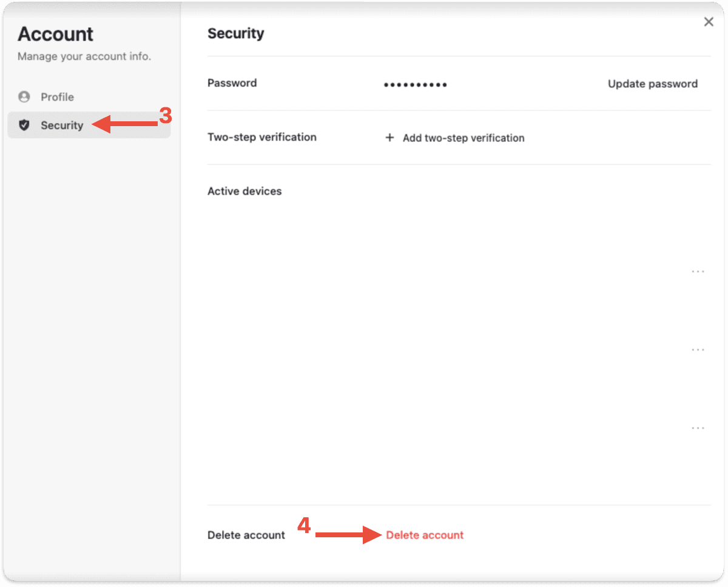Viewport: 728px width, 587px height.
Task: Click the red Delete account link
Action: point(425,535)
